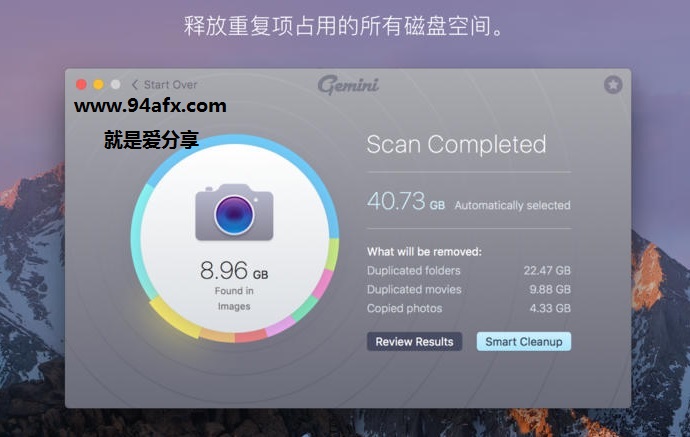Image resolution: width=690 pixels, height=437 pixels.
Task: Select the yellow segment of the ring chart
Action: pos(174,318)
